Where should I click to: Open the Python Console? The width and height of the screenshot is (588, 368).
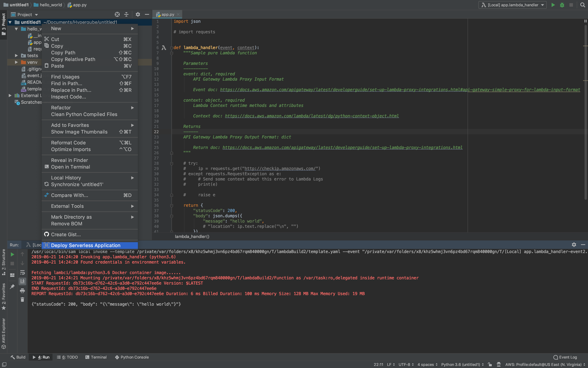click(x=132, y=357)
